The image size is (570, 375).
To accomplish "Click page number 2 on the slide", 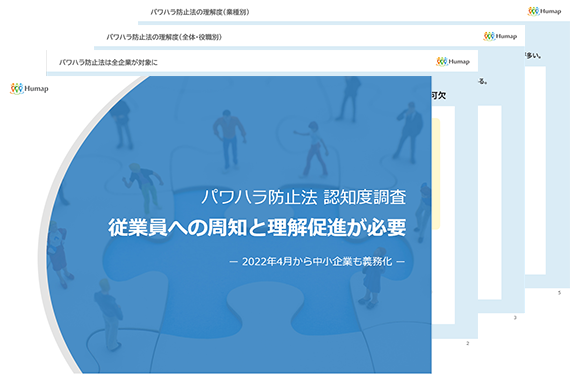I will (467, 343).
